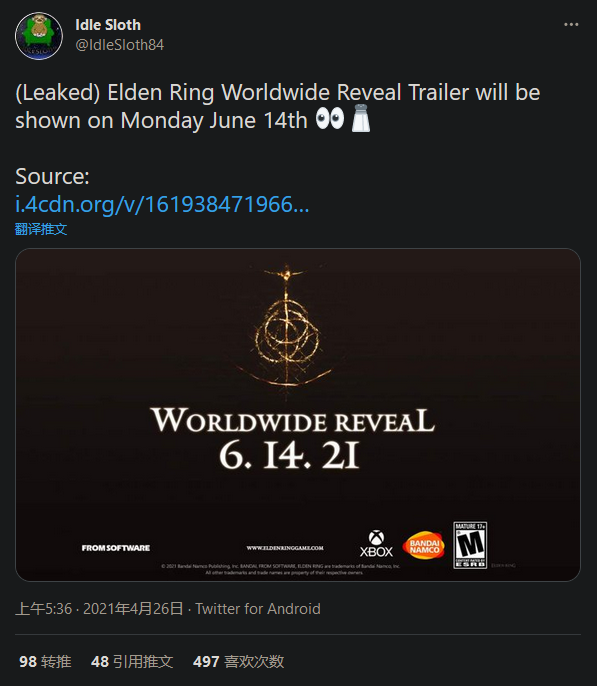Open the @IdleSloth84 handle

pyautogui.click(x=119, y=45)
